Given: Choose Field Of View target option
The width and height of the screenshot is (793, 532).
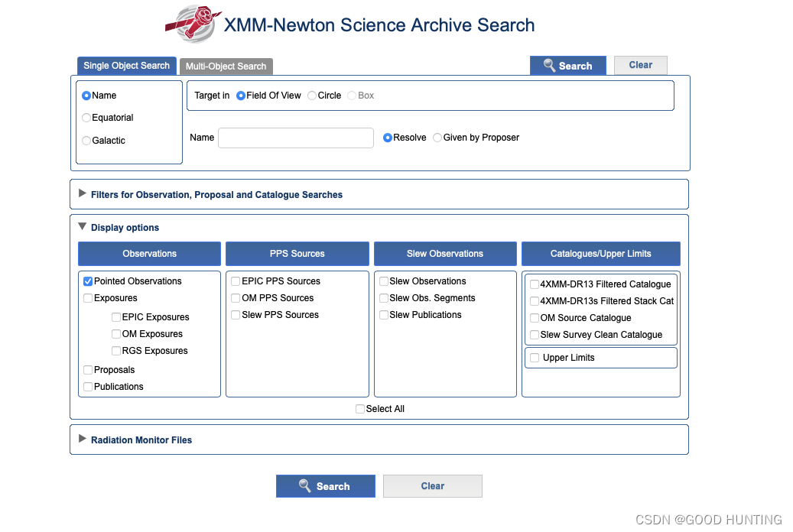Looking at the screenshot, I should pyautogui.click(x=241, y=96).
